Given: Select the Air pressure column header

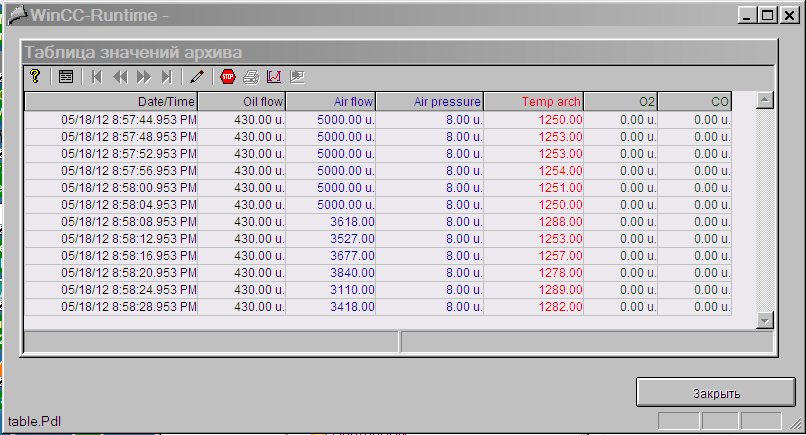Looking at the screenshot, I should point(430,102).
